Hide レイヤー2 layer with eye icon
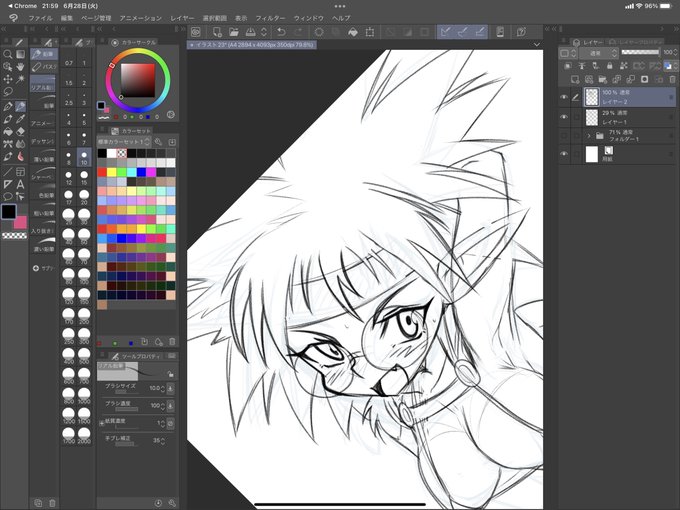This screenshot has height=510, width=680. [x=564, y=97]
